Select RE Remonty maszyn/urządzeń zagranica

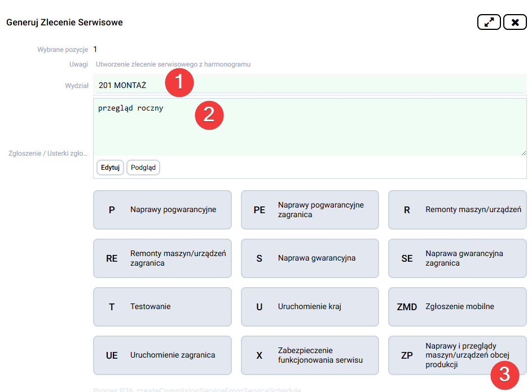pyautogui.click(x=162, y=258)
